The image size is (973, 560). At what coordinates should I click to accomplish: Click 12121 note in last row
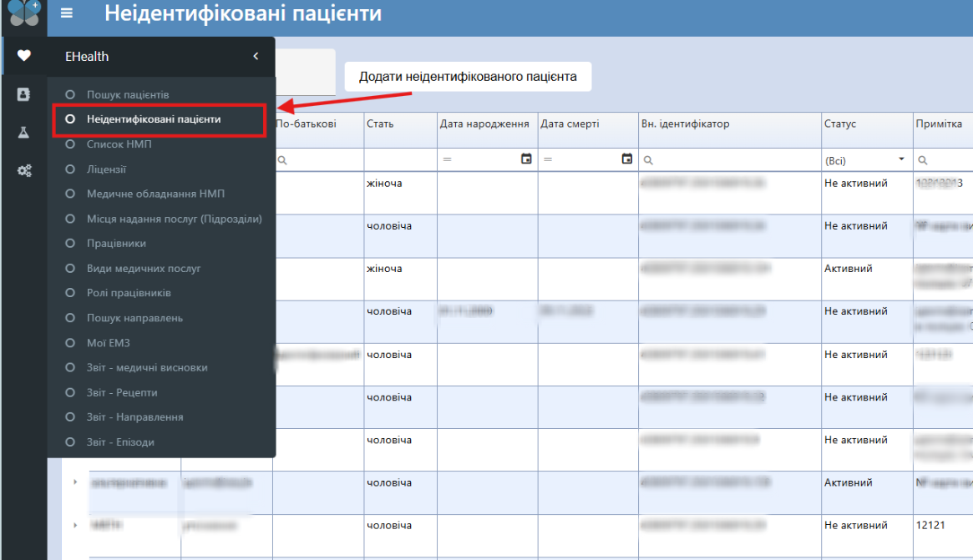pos(930,525)
